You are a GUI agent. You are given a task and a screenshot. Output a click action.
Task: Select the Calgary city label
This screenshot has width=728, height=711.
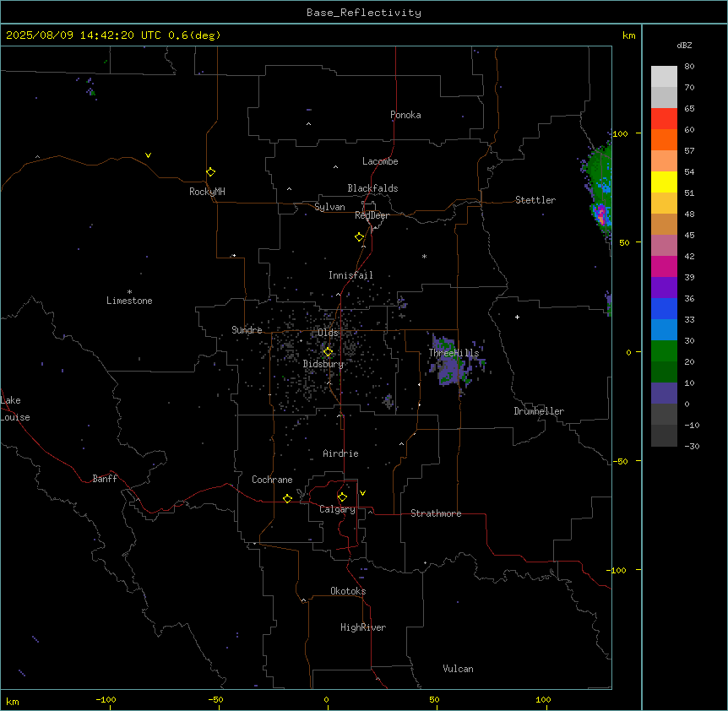click(338, 509)
